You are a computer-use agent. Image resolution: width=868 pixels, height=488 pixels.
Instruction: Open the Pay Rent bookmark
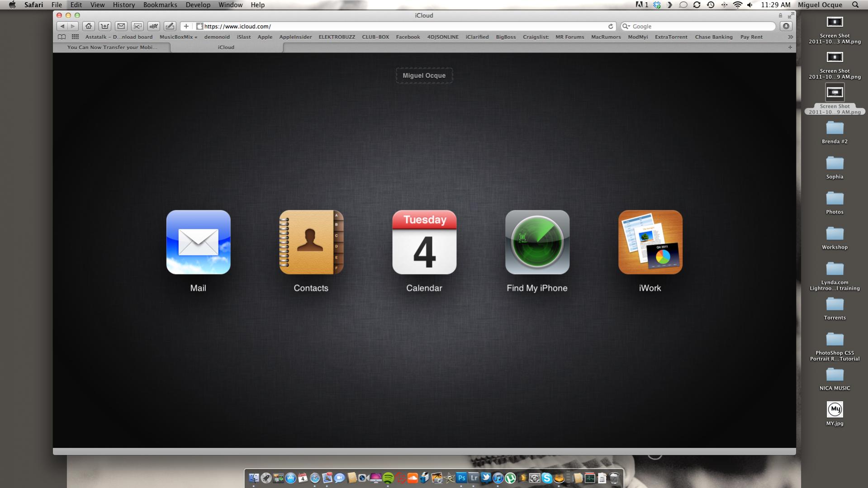751,37
